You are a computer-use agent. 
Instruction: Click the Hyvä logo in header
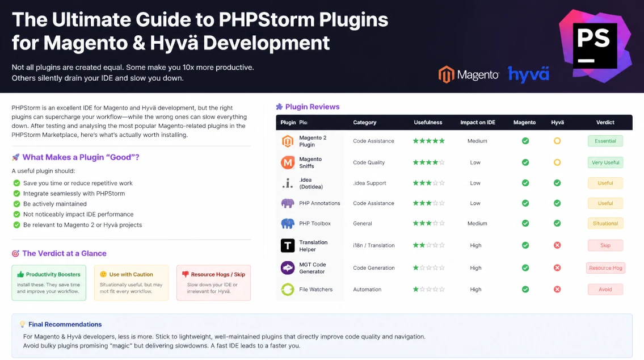(x=529, y=74)
